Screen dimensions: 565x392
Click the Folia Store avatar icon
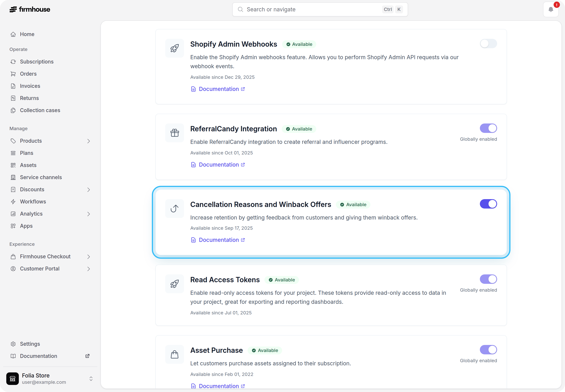coord(13,378)
